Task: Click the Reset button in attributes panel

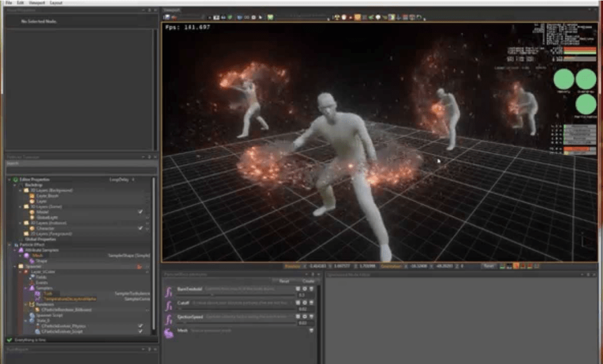Action: [284, 282]
